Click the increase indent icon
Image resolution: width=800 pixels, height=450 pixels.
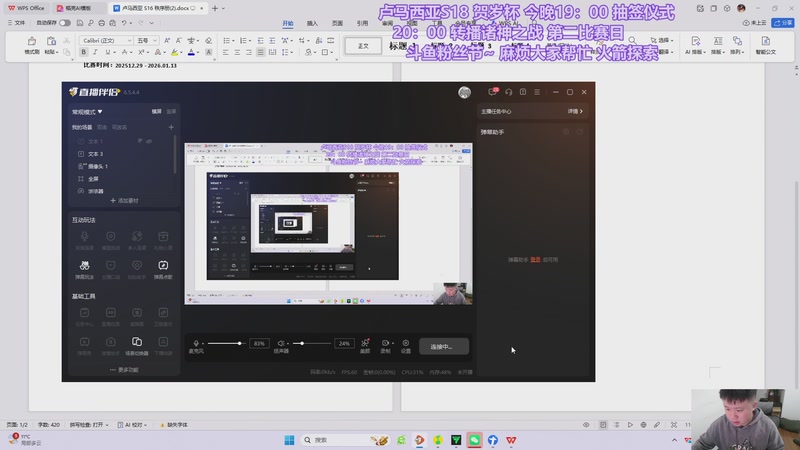click(272, 40)
